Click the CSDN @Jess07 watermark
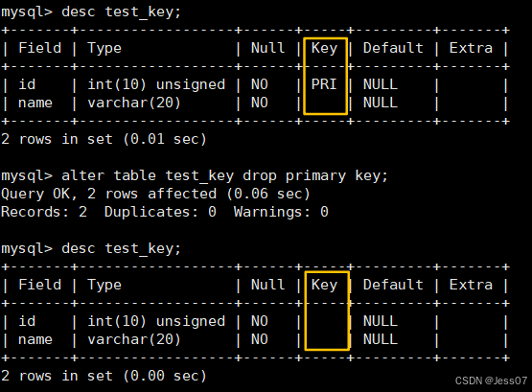This screenshot has height=392, width=532. click(x=491, y=380)
